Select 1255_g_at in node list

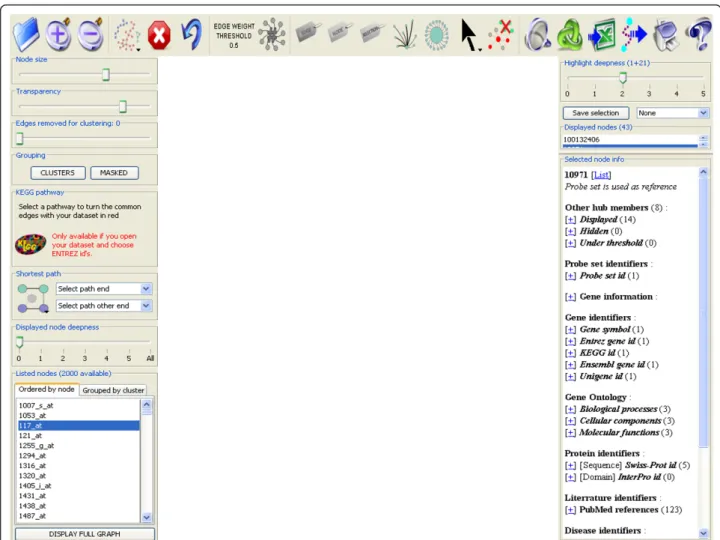pos(79,445)
